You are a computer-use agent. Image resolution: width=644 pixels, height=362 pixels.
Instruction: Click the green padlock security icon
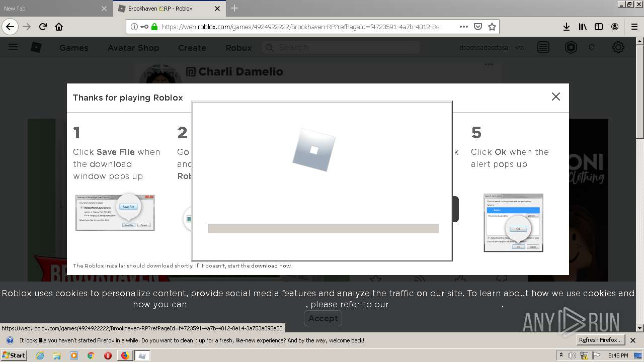tap(154, 27)
